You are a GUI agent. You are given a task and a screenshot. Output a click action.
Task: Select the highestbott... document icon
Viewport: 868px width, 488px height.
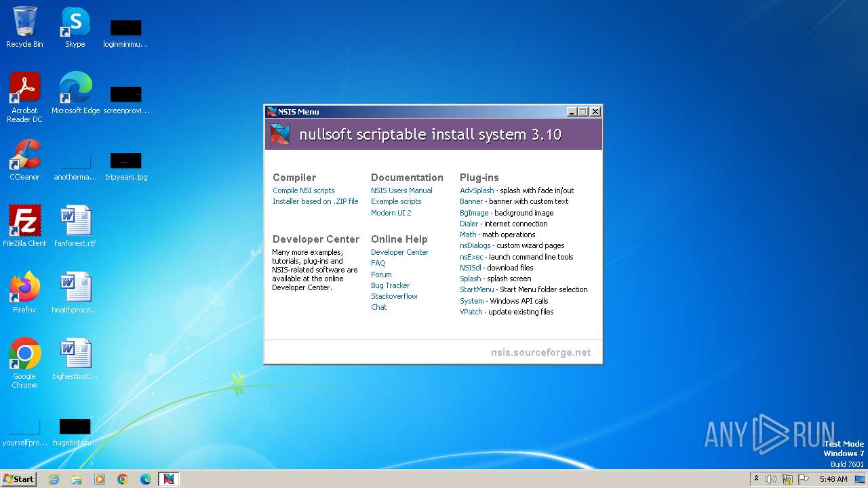(75, 359)
